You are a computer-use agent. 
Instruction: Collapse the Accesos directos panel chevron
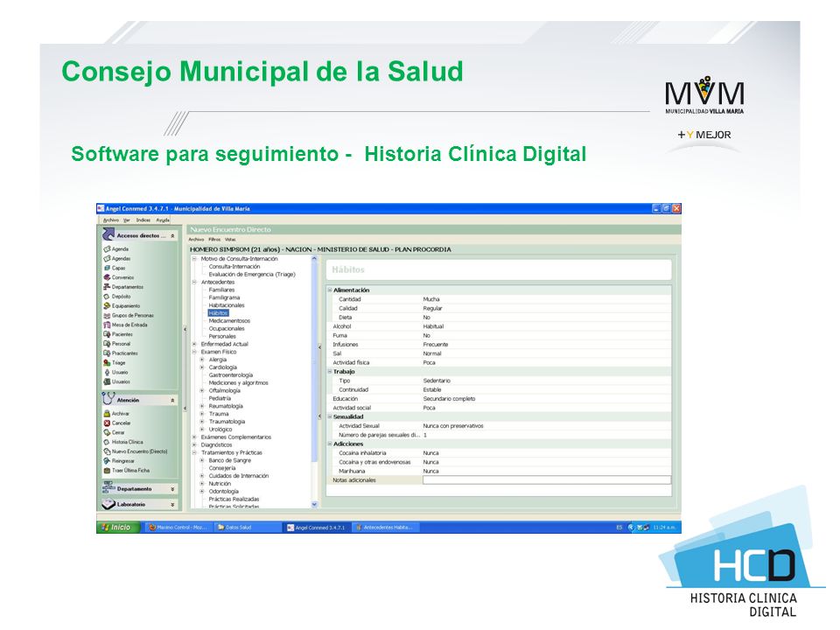pos(172,235)
